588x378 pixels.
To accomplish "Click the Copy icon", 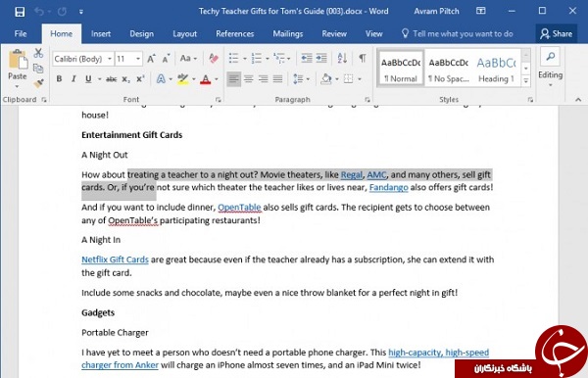I will (x=38, y=69).
